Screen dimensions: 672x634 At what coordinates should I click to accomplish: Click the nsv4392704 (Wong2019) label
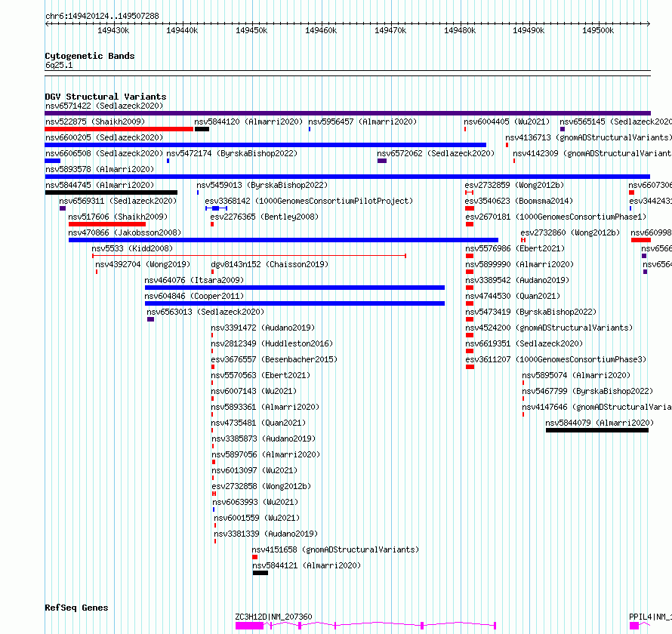[x=143, y=264]
